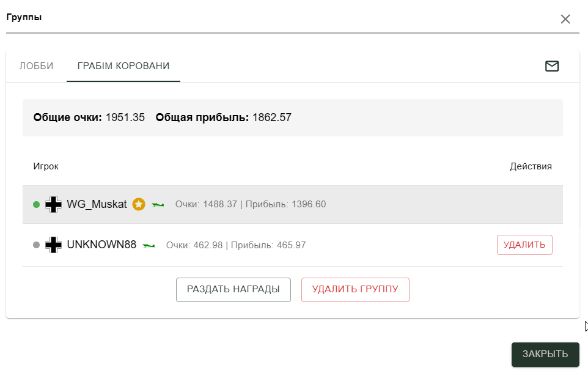Select the ГРАБІМ КОРОВАНИ tab

click(123, 66)
